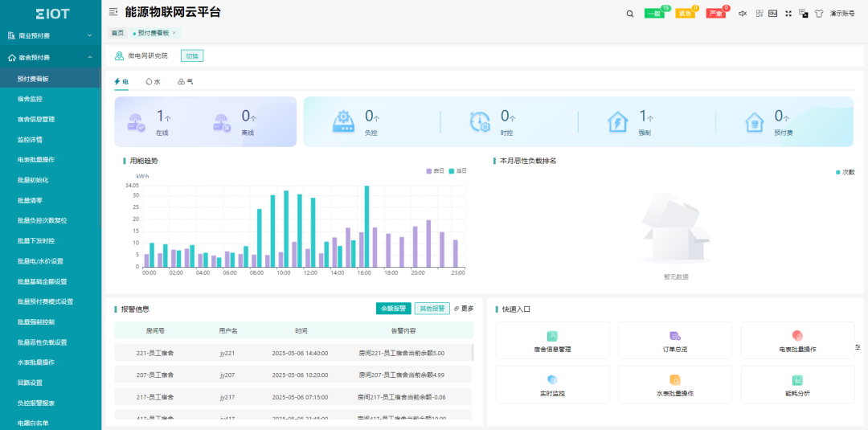Open 电表批量操作 quick entry card
This screenshot has width=868, height=430.
pos(797,340)
